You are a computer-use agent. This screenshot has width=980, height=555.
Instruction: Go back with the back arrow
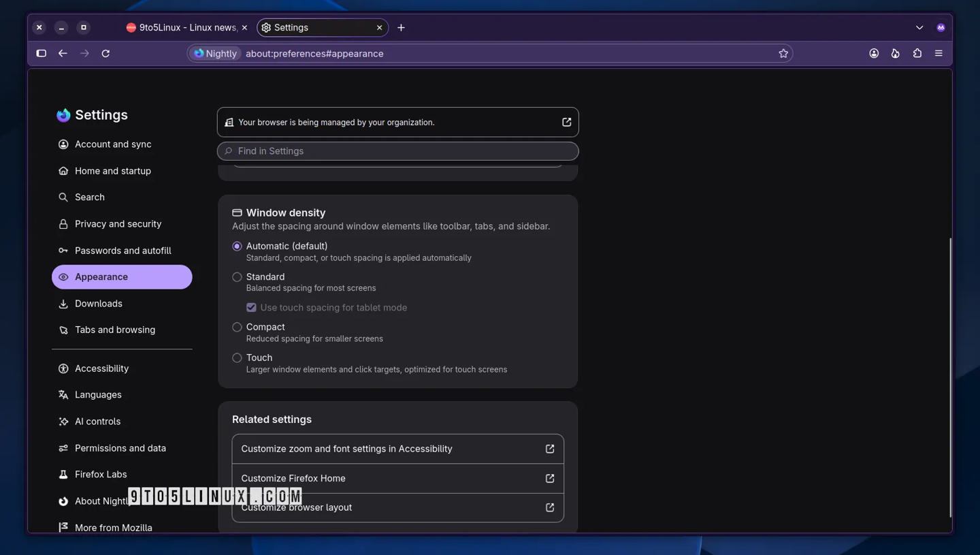tap(63, 53)
